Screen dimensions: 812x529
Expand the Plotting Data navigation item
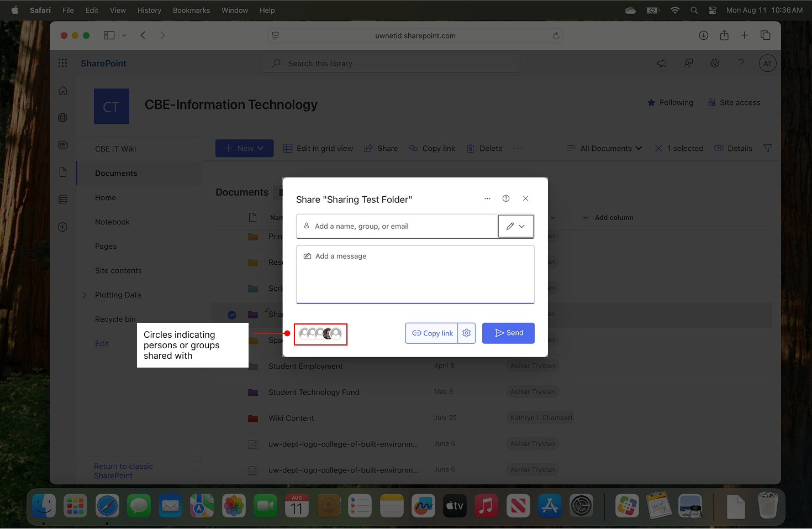[x=85, y=295]
